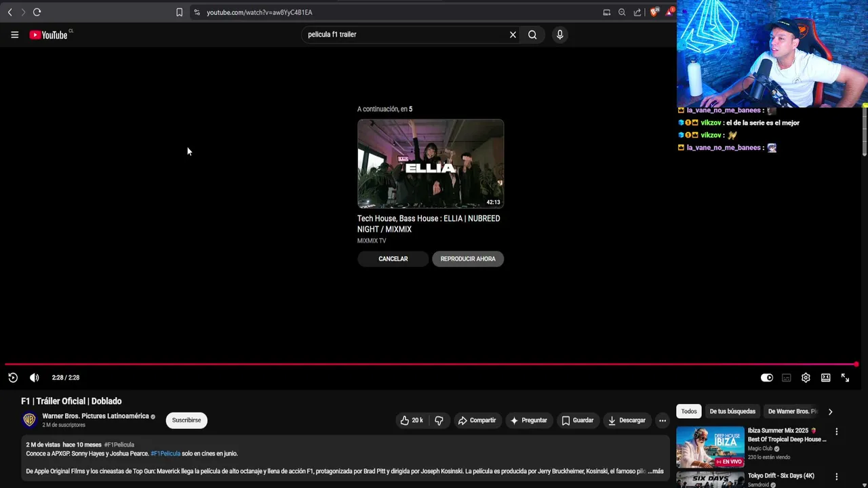
Task: Open the Brave Shields lion icon
Action: coord(654,12)
